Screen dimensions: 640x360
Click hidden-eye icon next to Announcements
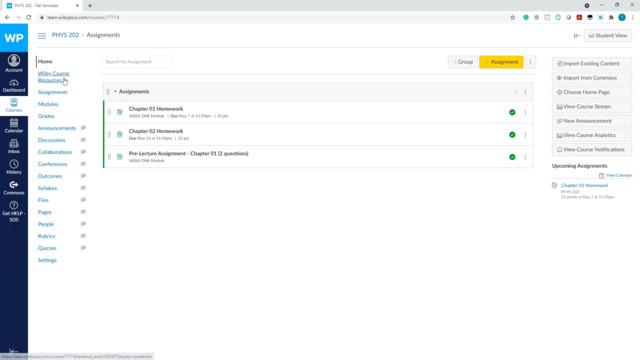pyautogui.click(x=83, y=128)
